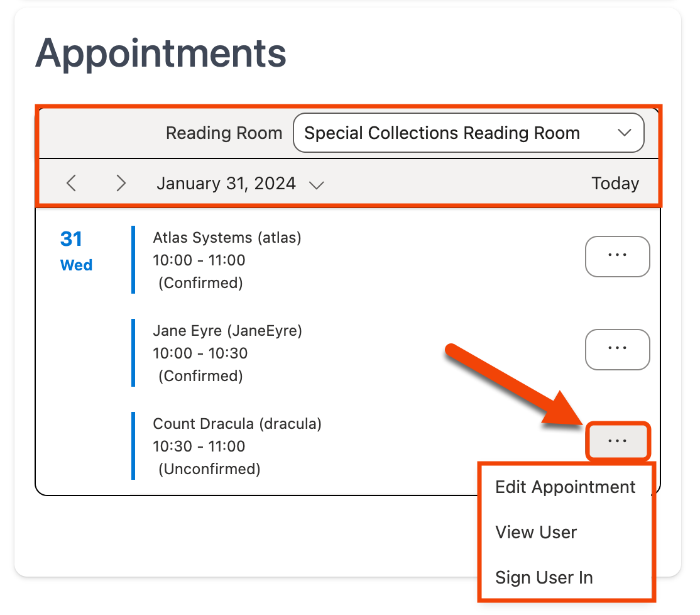This screenshot has width=700, height=615.
Task: Advance to the next day arrow
Action: point(121,183)
